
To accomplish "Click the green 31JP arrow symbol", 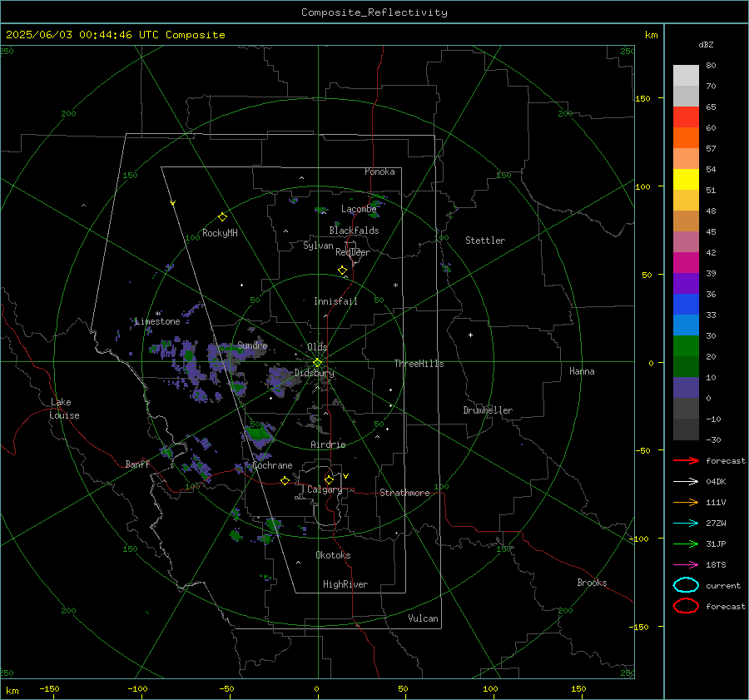I will (686, 544).
